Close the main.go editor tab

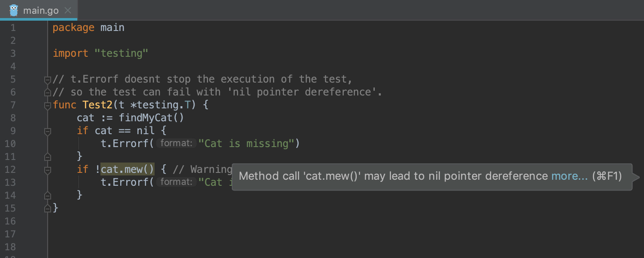pos(68,10)
